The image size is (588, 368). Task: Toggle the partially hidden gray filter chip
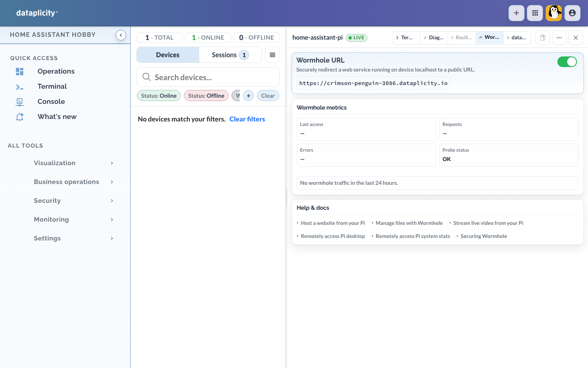pyautogui.click(x=236, y=96)
